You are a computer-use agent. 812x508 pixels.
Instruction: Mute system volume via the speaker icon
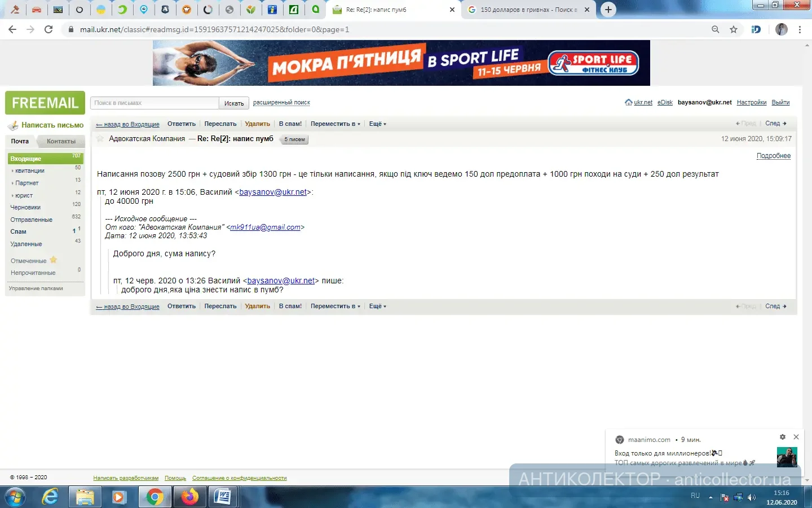tap(752, 497)
